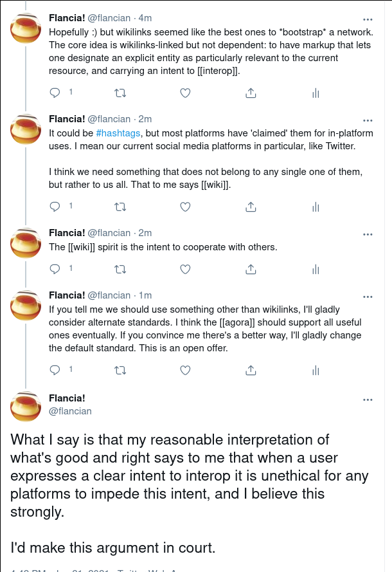This screenshot has width=392, height=572.
Task: Click Flancia's avatar on the main tweet
Action: coord(26,406)
